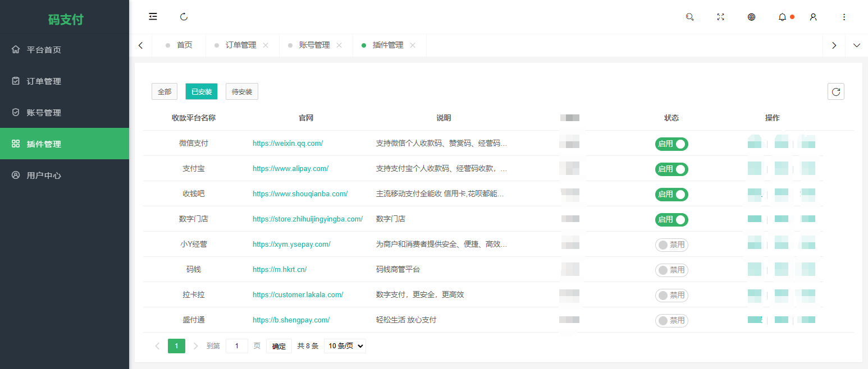
Task: Expand the tab list dropdown chevron
Action: pyautogui.click(x=856, y=45)
